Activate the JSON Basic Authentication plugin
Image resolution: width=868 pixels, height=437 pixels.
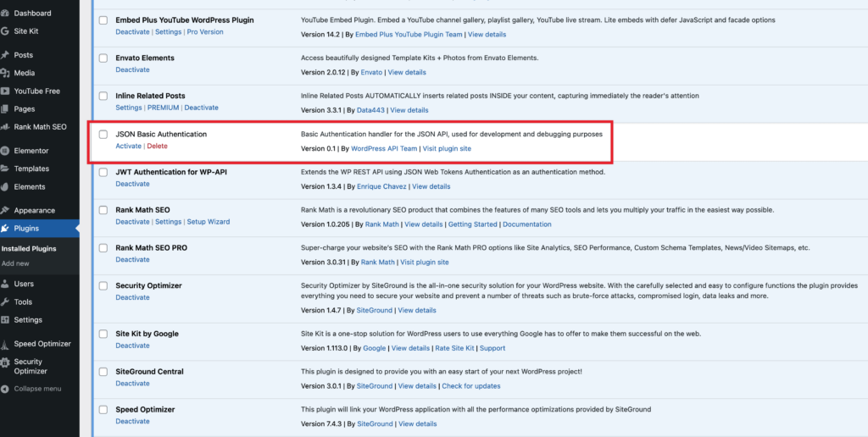click(x=129, y=146)
